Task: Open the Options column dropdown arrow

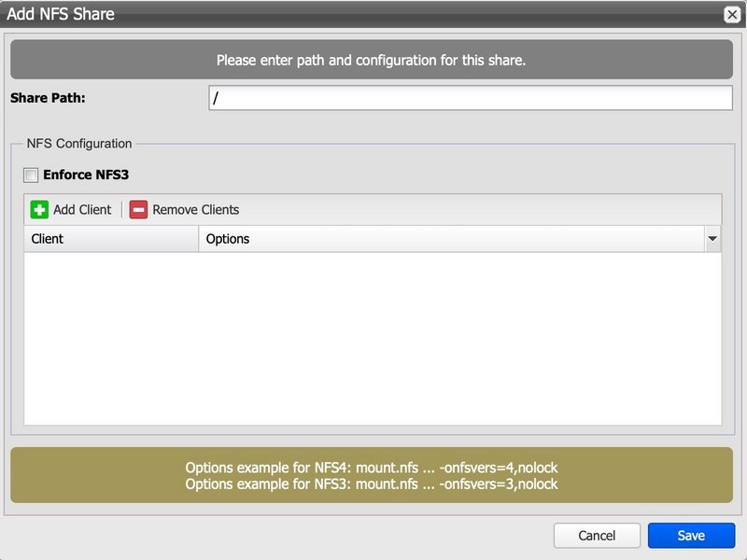Action: (x=713, y=239)
